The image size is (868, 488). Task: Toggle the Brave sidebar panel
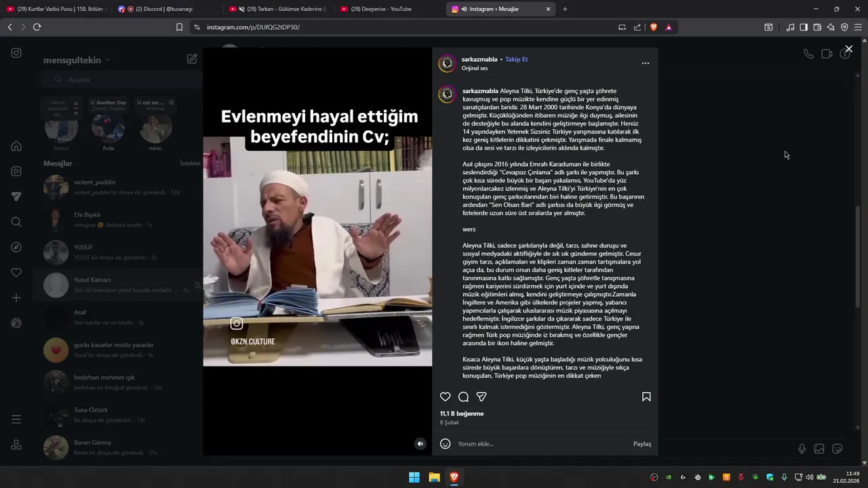coord(804,27)
